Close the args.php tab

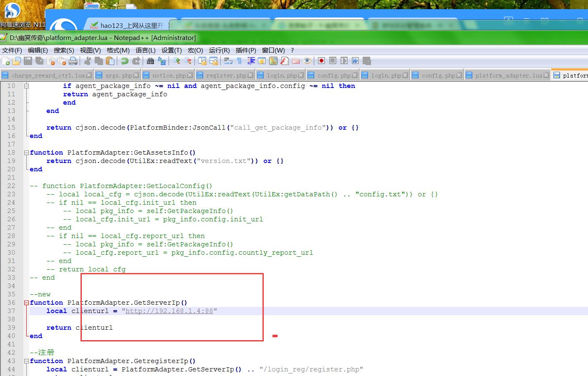[136, 75]
